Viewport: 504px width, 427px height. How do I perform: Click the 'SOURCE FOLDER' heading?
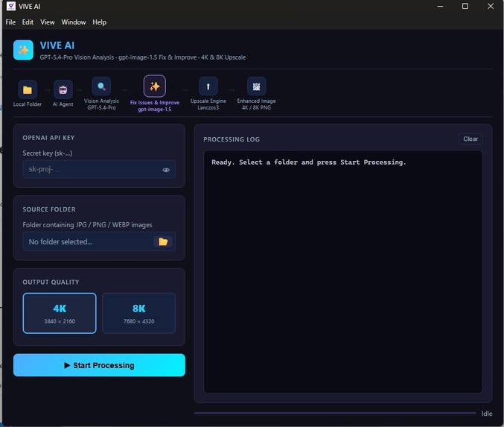tap(49, 209)
